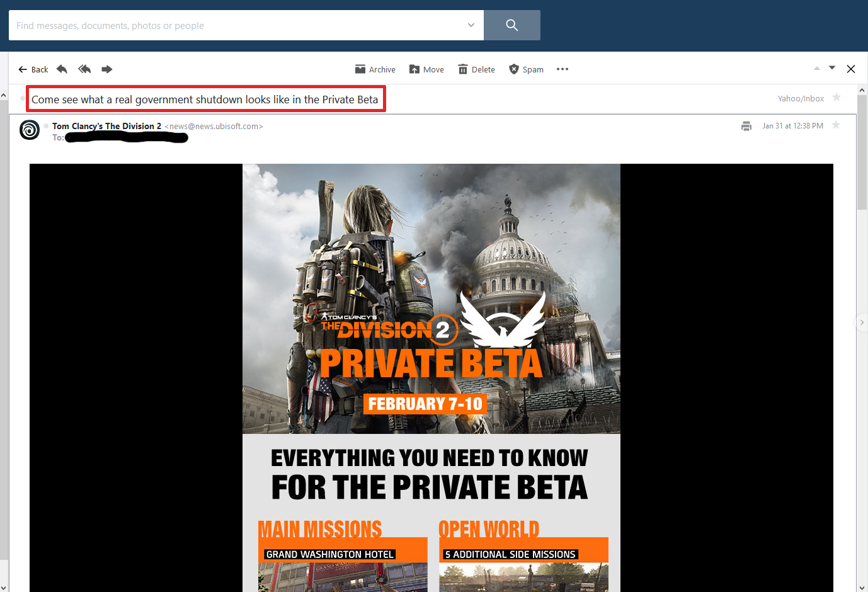Screen dimensions: 868x592
Task: Click the vertical scrollbar thumb
Action: (862, 151)
